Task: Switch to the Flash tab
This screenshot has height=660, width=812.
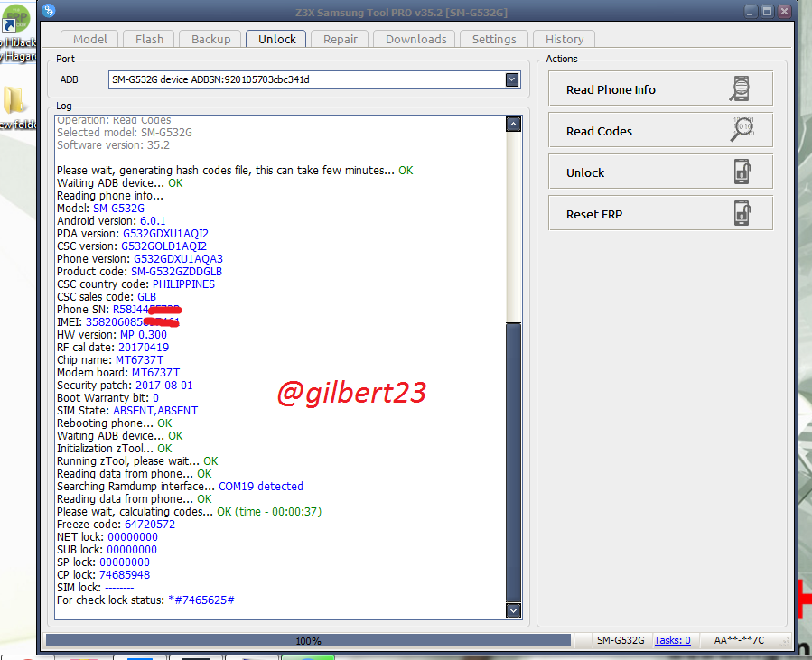Action: click(149, 40)
